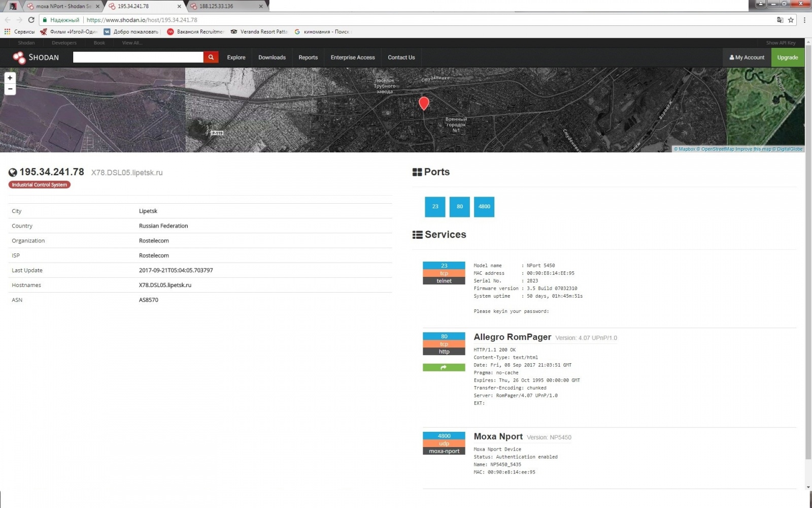
Task: Click the DigitalGlobe attribution link
Action: pyautogui.click(x=788, y=149)
